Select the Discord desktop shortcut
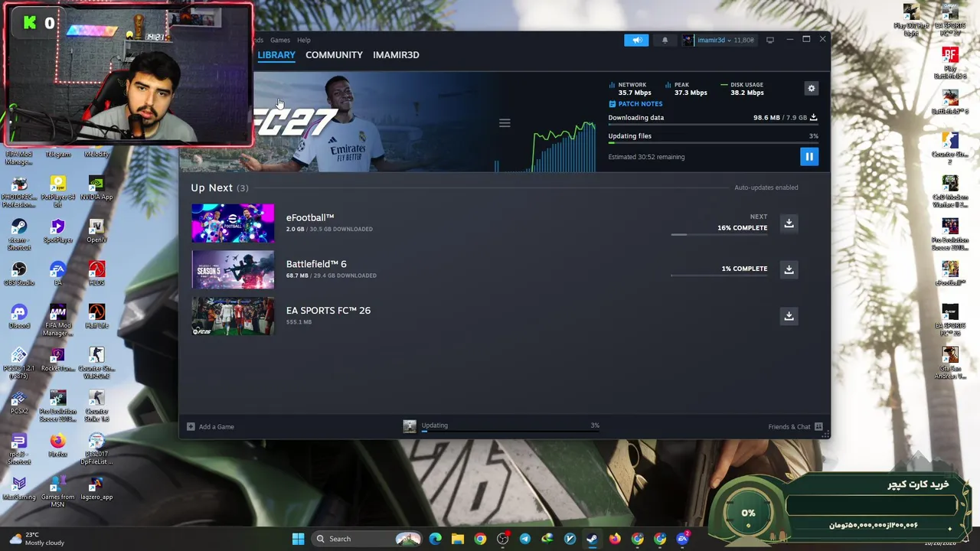The height and width of the screenshot is (551, 980). point(19,316)
